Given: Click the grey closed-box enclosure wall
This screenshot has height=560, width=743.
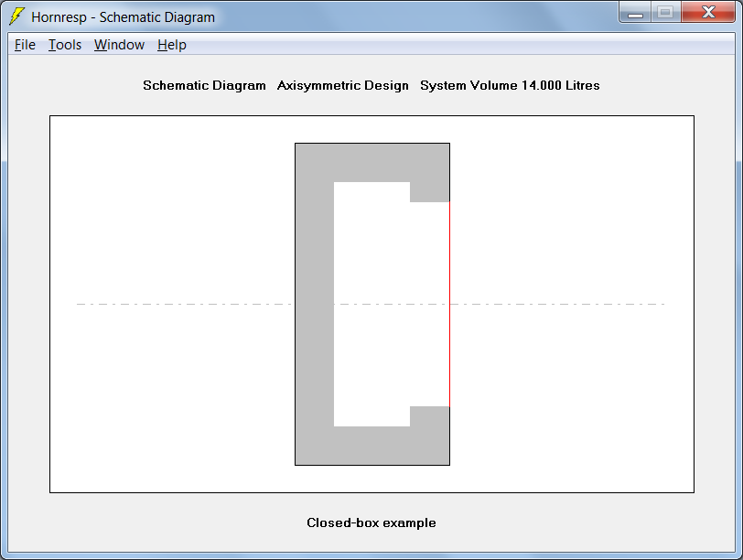Looking at the screenshot, I should pos(314,304).
